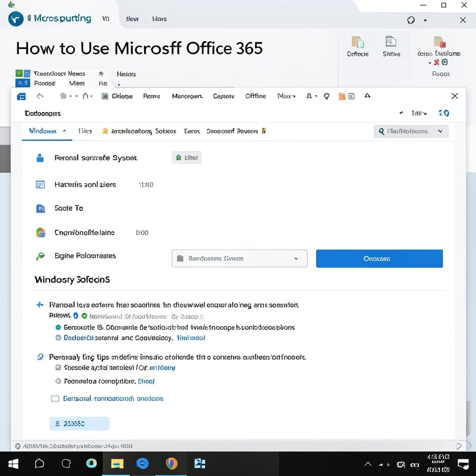Click the Offfine menu item
Image resolution: width=476 pixels, height=476 pixels.
coord(255,96)
